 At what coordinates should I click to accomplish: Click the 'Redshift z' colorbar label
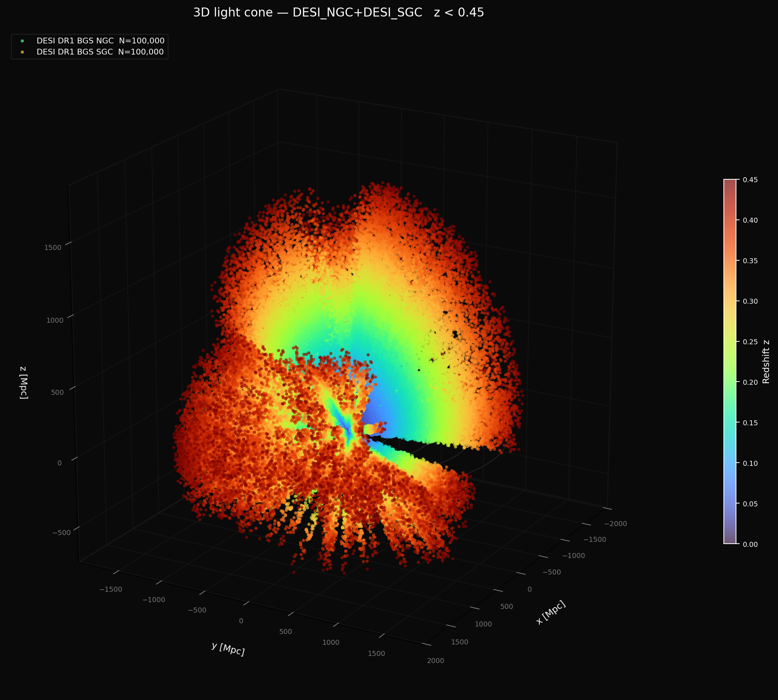click(766, 361)
